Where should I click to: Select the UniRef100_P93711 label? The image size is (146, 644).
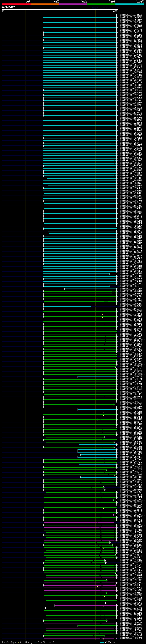131,467
